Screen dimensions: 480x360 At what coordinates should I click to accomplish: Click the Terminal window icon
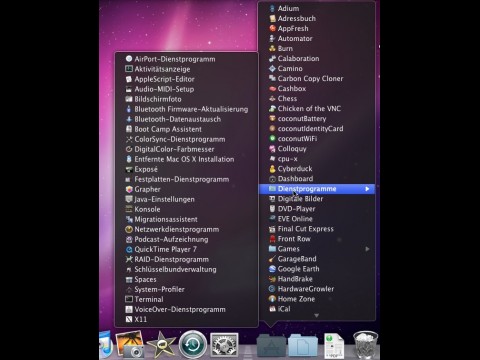click(129, 299)
